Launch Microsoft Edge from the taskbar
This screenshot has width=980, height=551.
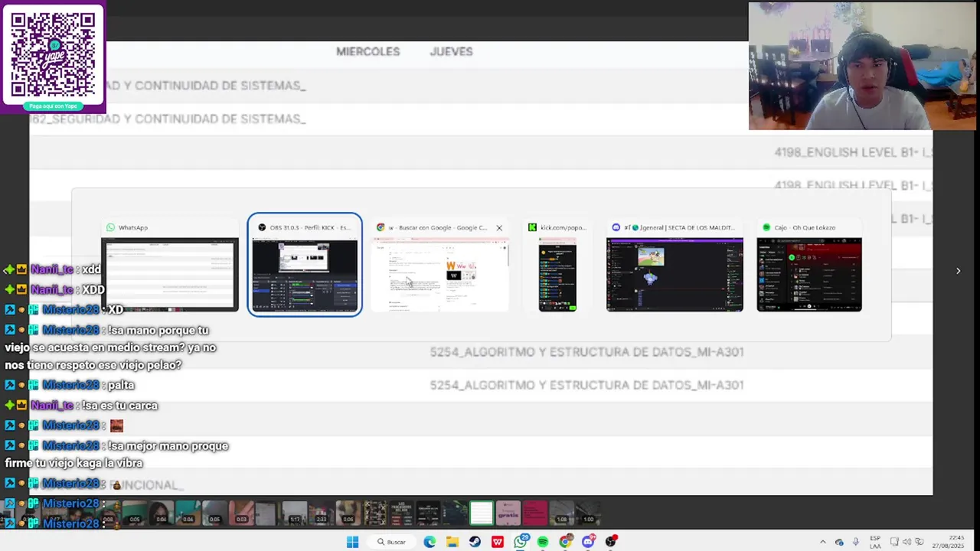(x=430, y=542)
